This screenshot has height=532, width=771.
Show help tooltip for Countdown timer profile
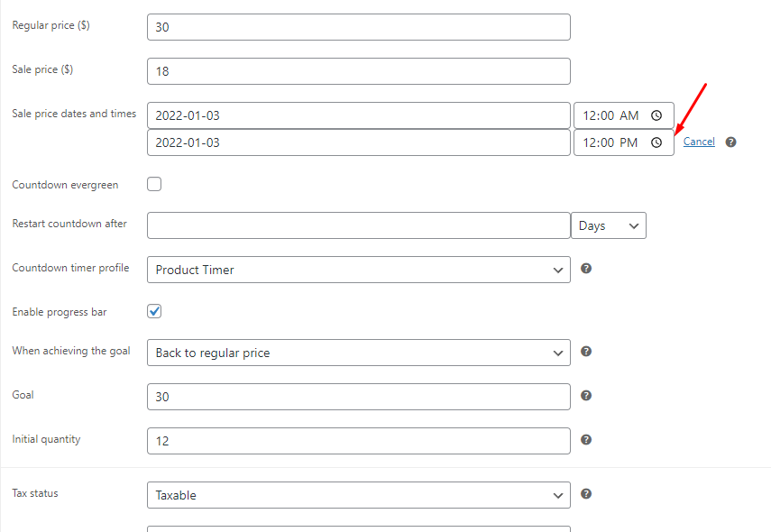point(586,269)
